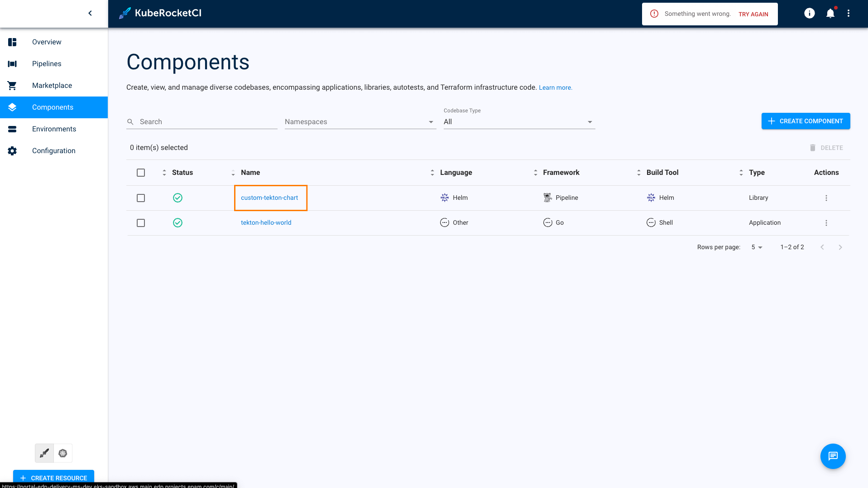Open actions menu for tekton-hello-world
The height and width of the screenshot is (488, 868).
pos(826,222)
